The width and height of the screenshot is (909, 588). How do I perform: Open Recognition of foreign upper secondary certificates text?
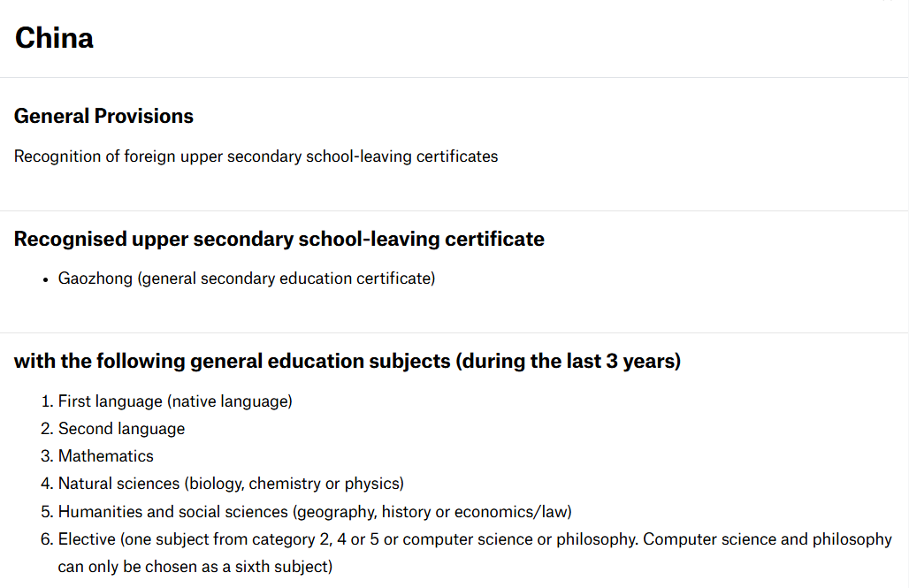click(256, 157)
